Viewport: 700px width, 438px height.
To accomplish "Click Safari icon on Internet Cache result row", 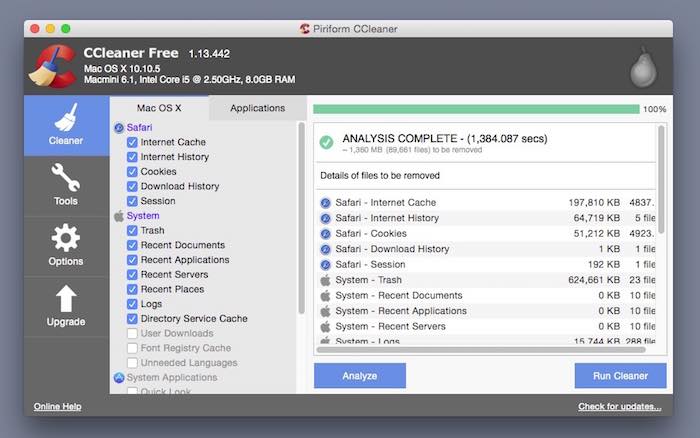I will click(x=325, y=203).
